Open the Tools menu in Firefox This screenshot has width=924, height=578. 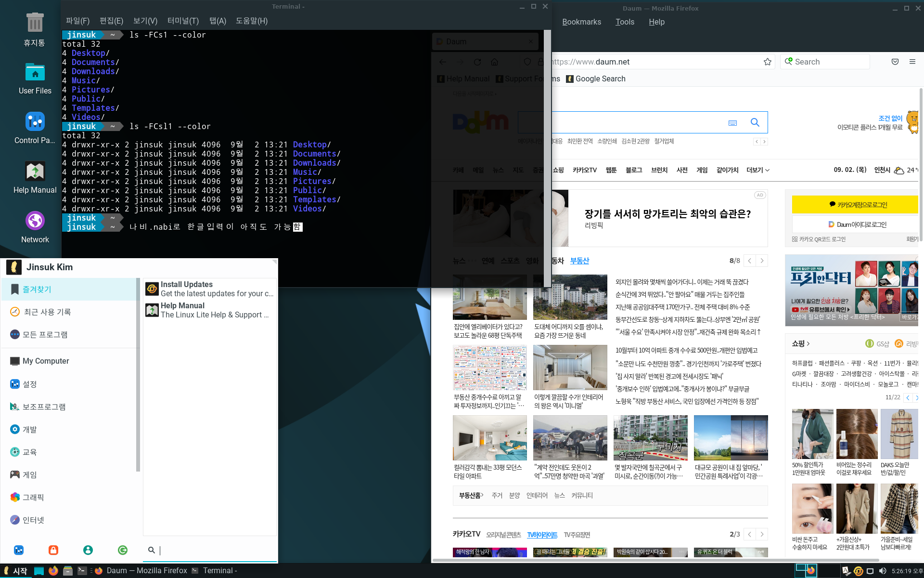[625, 22]
